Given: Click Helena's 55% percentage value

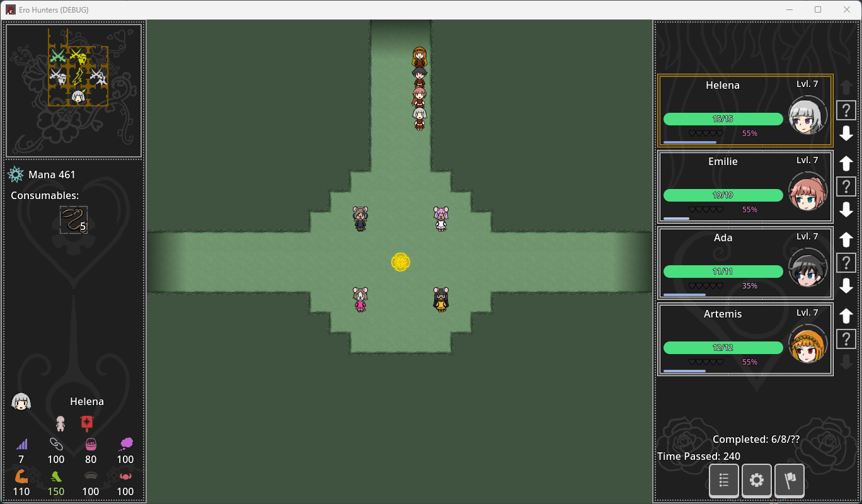Looking at the screenshot, I should 750,134.
